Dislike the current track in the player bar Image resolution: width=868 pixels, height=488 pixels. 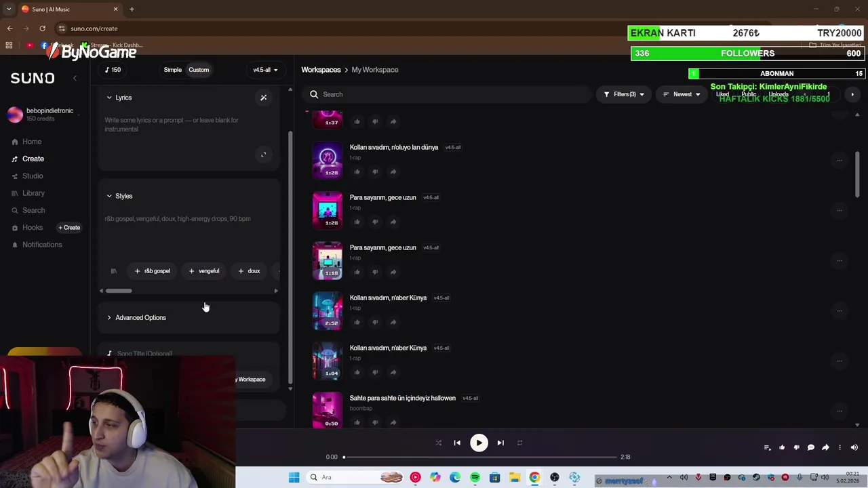tap(796, 447)
